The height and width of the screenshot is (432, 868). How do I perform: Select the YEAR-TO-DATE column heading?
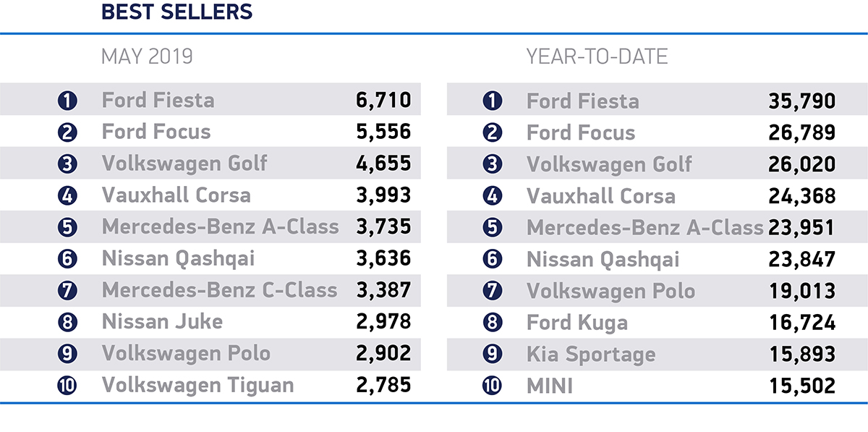pyautogui.click(x=597, y=56)
